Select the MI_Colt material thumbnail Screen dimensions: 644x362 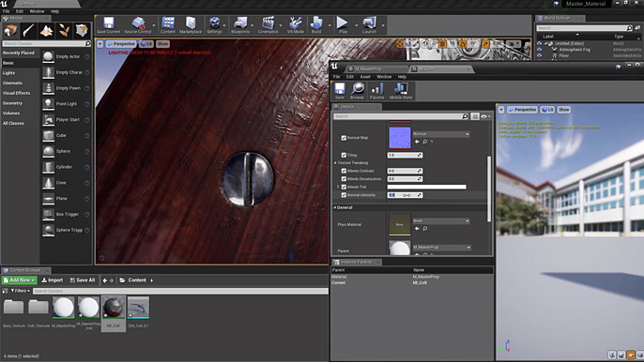coord(114,308)
